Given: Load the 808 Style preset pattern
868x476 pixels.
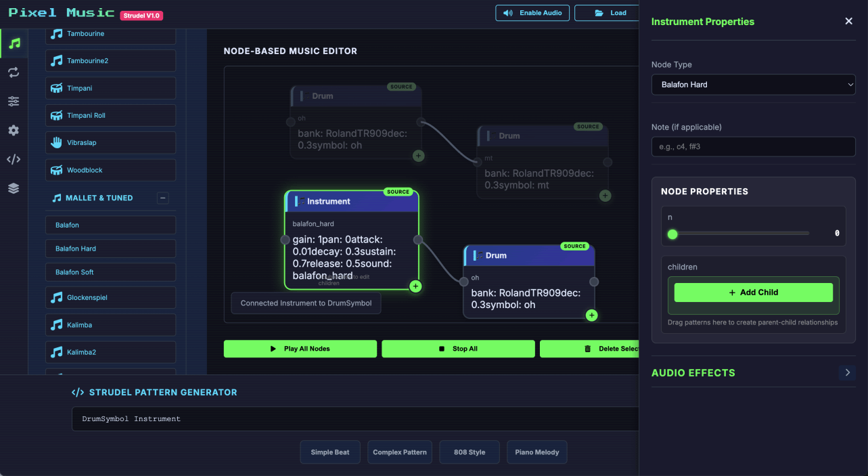Looking at the screenshot, I should point(470,452).
